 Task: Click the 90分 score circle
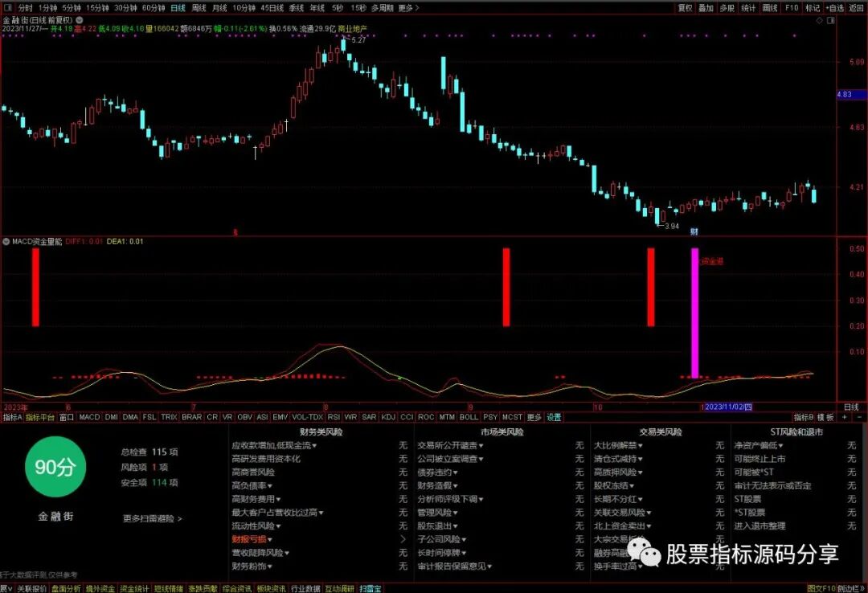[x=55, y=467]
